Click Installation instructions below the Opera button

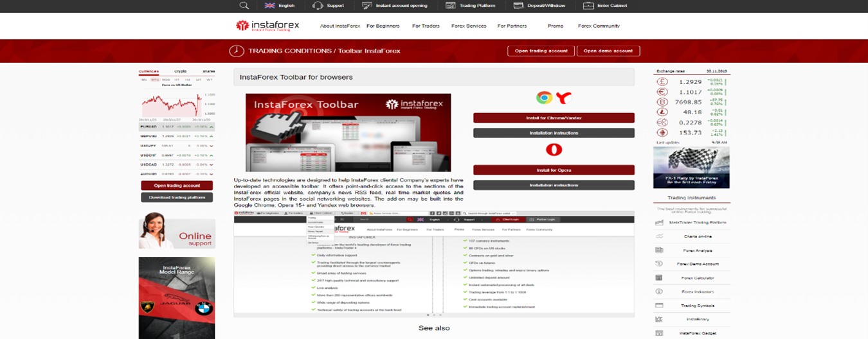coord(554,185)
